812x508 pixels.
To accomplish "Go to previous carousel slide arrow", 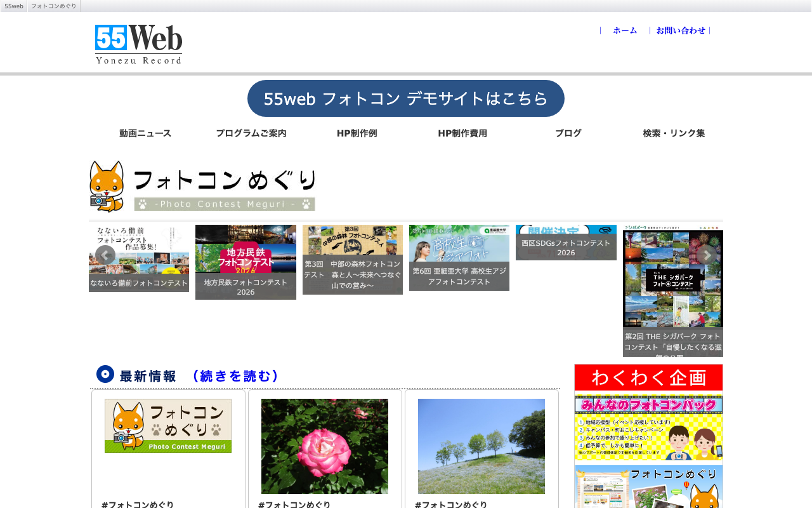I will click(105, 255).
